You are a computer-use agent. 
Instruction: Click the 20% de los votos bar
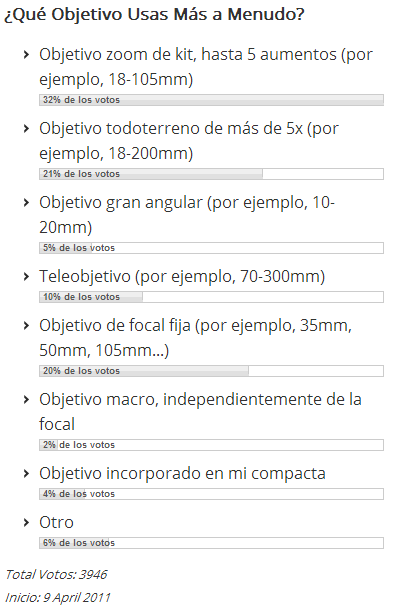(x=211, y=371)
